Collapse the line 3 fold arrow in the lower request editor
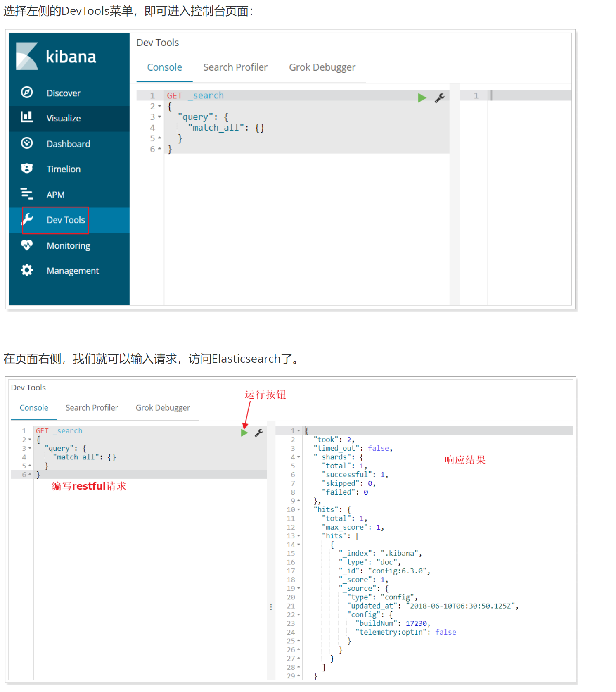The width and height of the screenshot is (616, 692). [30, 448]
